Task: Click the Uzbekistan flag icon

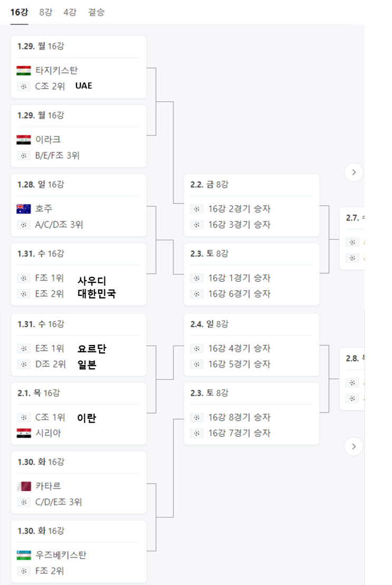Action: tap(24, 555)
